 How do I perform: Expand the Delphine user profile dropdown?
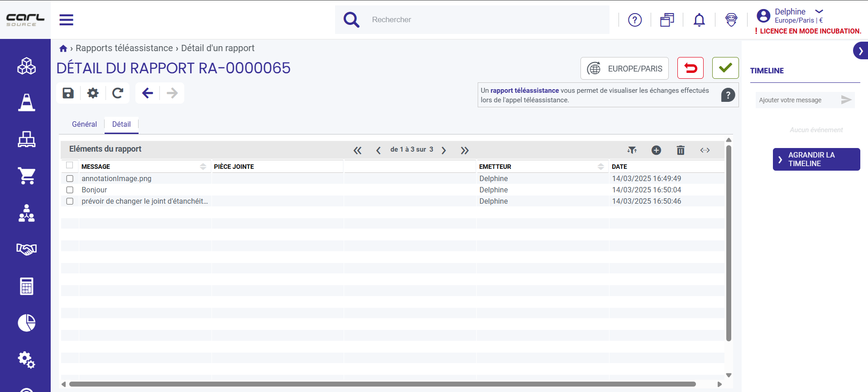pos(819,12)
